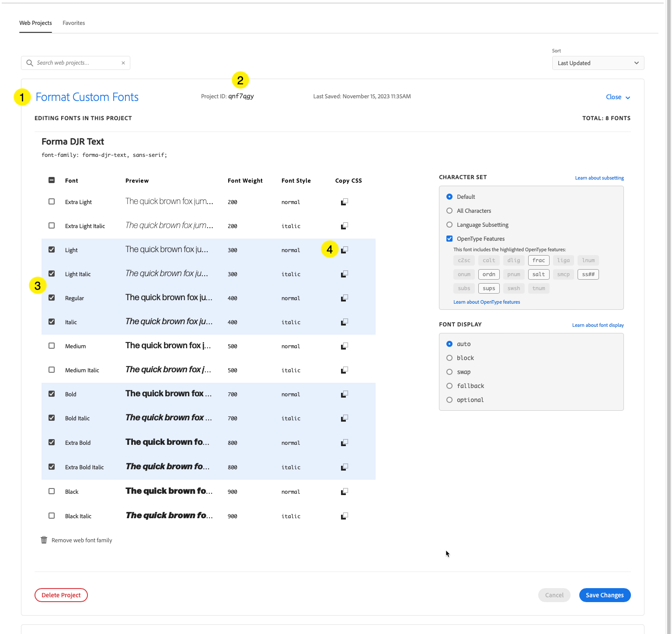Open Learn about subsetting link

599,178
